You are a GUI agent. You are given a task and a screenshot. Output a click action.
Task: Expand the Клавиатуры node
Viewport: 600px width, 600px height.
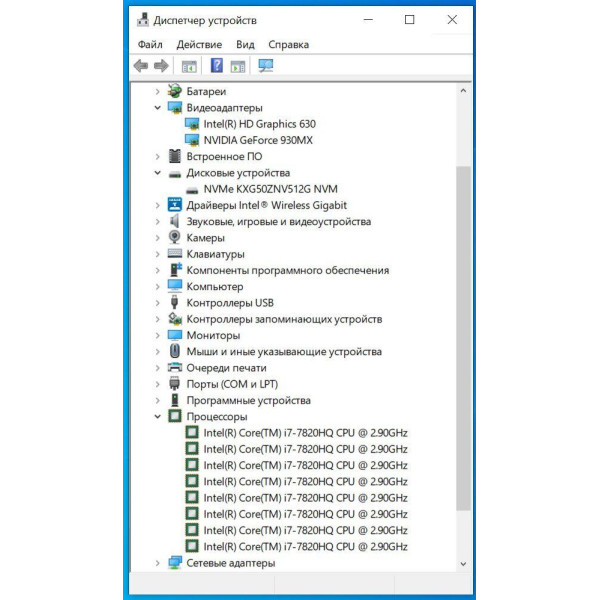point(157,254)
